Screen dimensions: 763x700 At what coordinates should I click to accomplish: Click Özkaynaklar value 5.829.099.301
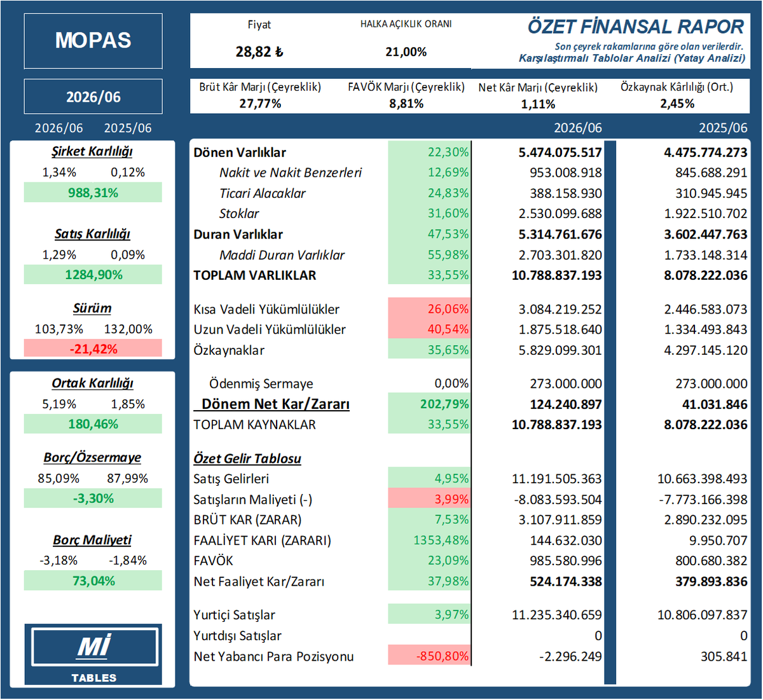coord(560,350)
